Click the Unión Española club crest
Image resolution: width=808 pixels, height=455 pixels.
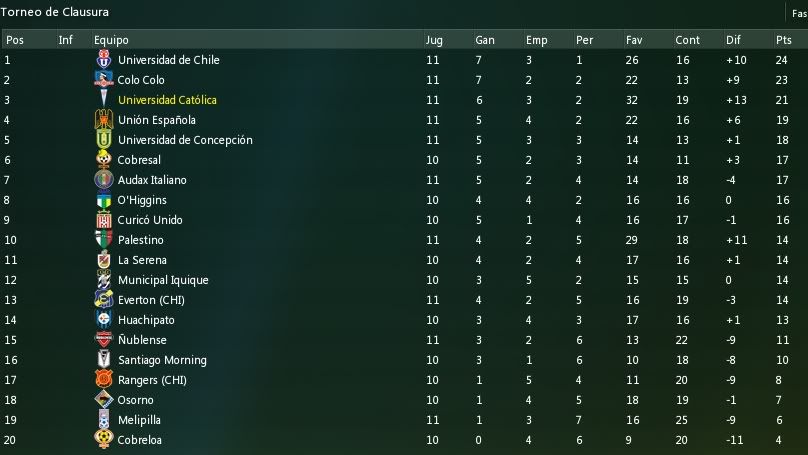104,120
